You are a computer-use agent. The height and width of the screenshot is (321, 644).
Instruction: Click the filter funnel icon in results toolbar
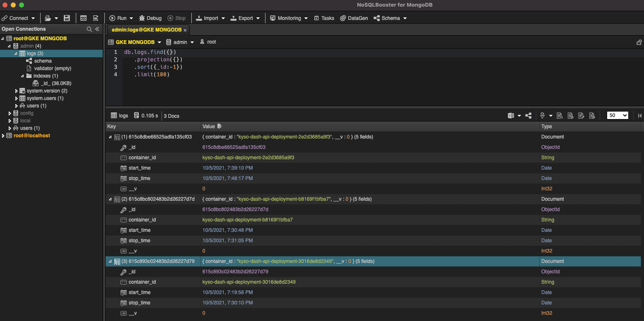(x=543, y=116)
